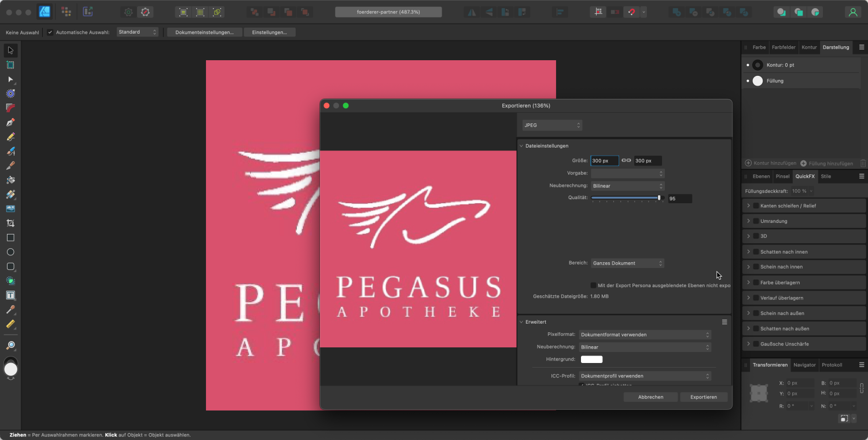Select the Color Picker tool
The image size is (868, 440).
pos(10,310)
